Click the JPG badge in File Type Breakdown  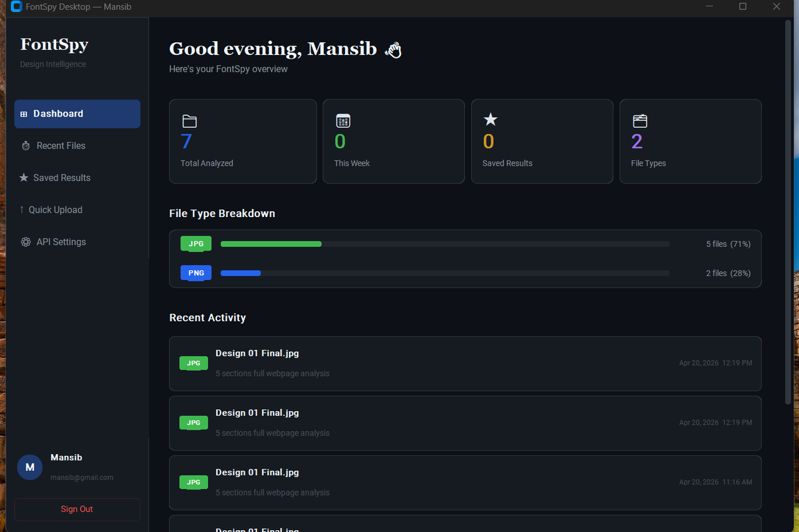click(x=196, y=244)
